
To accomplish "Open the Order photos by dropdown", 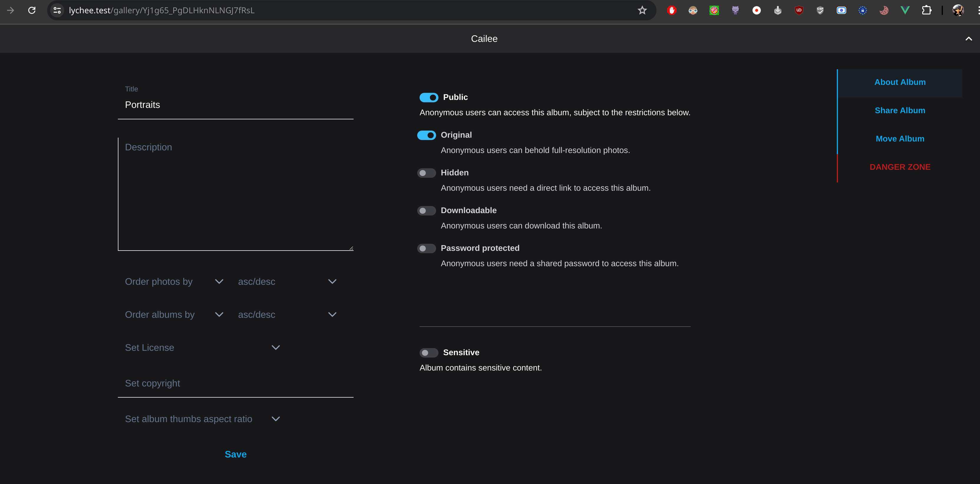I will [x=174, y=281].
